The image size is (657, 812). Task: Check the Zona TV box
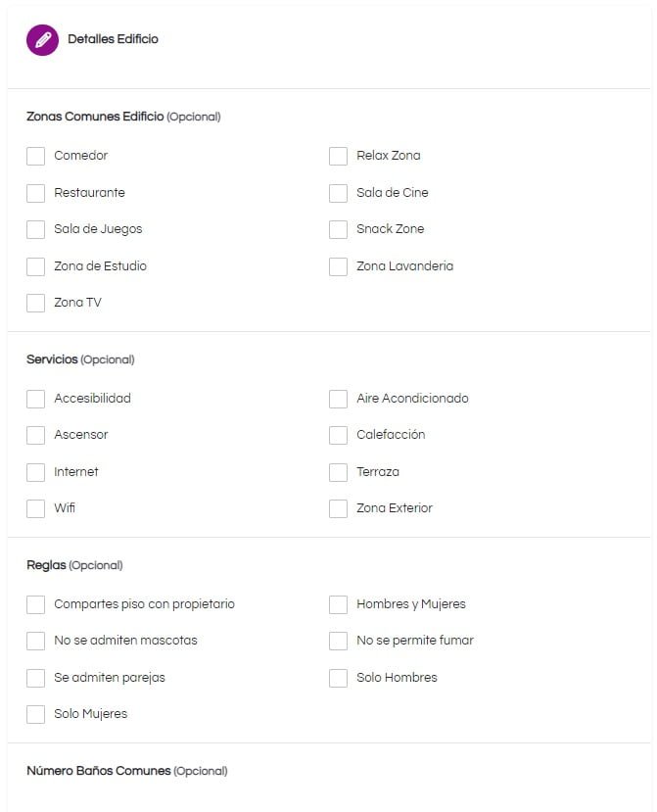35,303
